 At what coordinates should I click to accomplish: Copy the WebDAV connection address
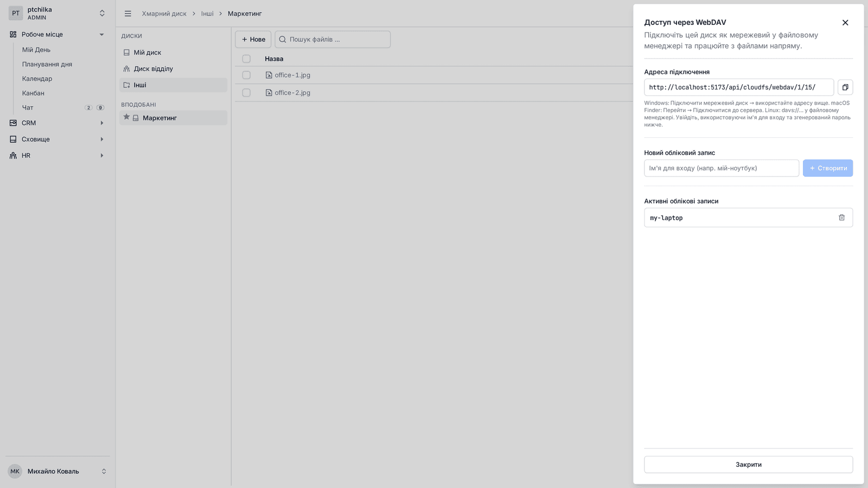click(845, 87)
